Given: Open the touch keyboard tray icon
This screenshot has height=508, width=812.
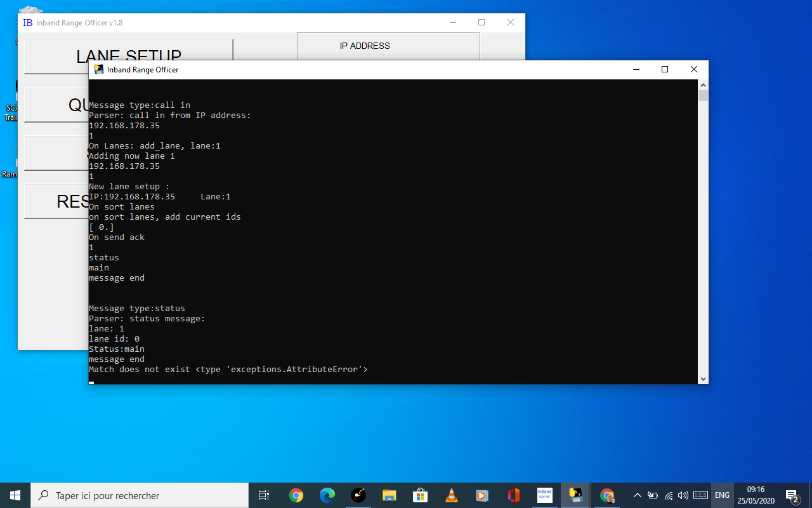Looking at the screenshot, I should click(700, 495).
